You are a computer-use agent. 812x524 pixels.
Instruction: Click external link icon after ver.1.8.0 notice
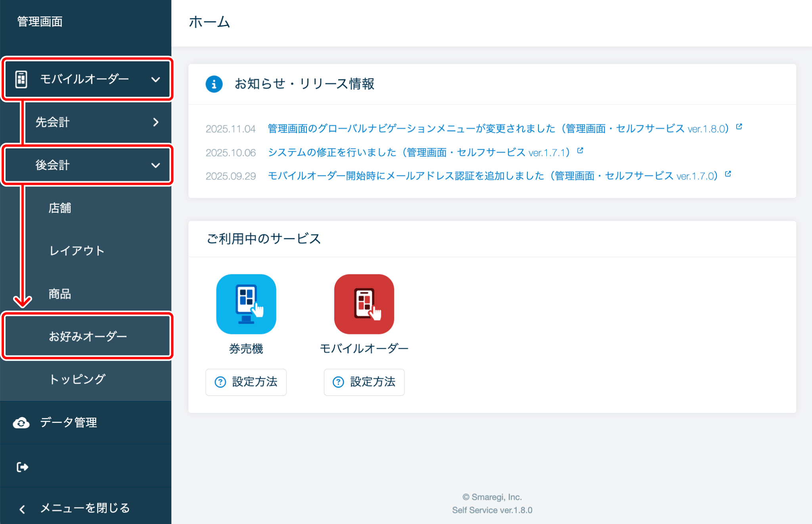(739, 127)
